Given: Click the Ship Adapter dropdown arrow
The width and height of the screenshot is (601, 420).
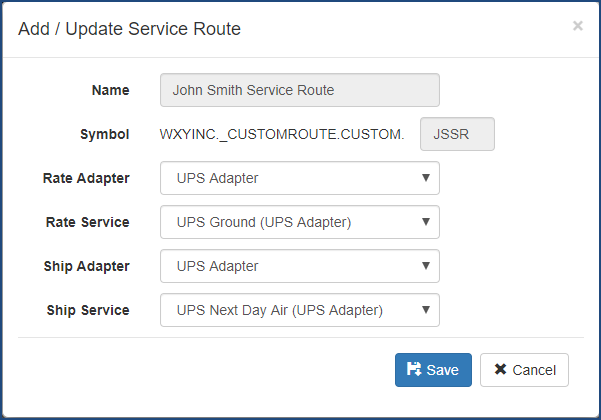Looking at the screenshot, I should 425,266.
